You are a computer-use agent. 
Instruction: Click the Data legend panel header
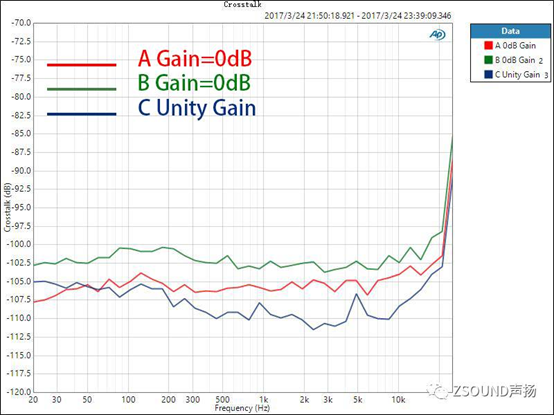coord(510,31)
